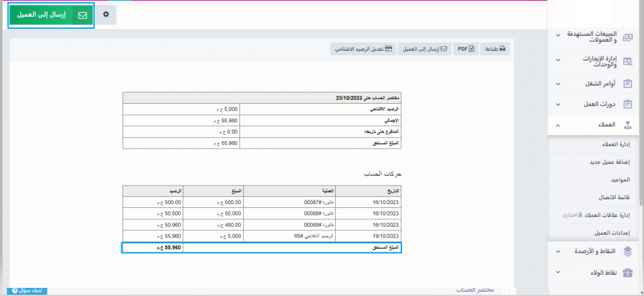This screenshot has width=644, height=296.
Task: Collapse the العملاء menu chevron
Action: (x=558, y=126)
